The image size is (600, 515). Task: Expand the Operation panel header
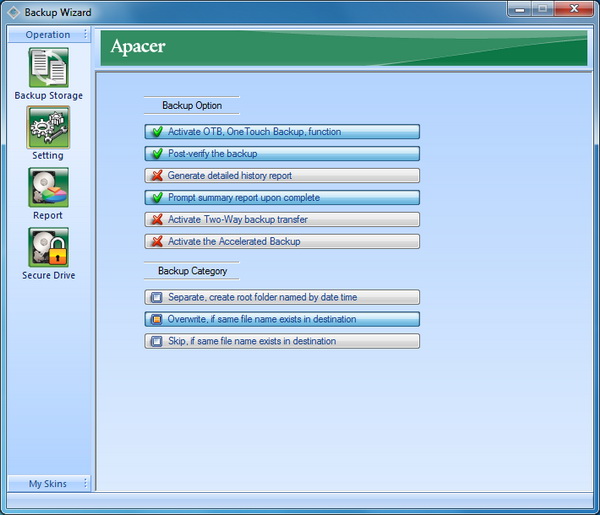49,35
